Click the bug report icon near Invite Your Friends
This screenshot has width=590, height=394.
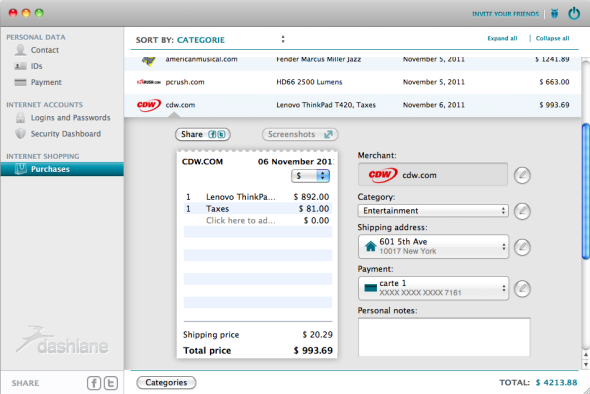point(555,14)
